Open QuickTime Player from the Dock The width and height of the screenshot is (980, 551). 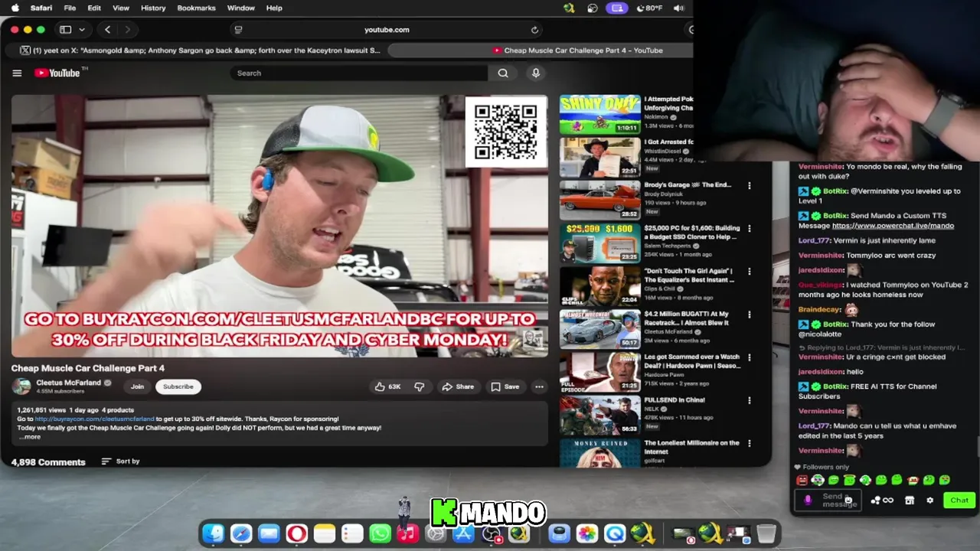(615, 533)
